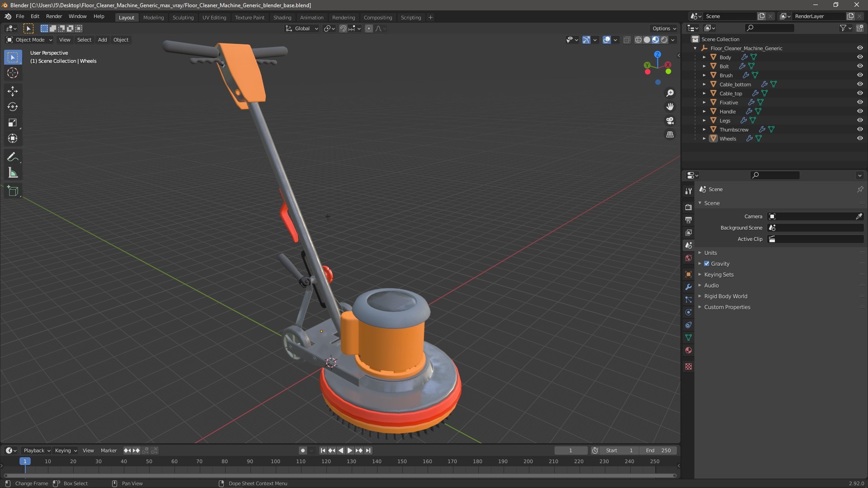The image size is (868, 488).
Task: Collapse Floor_Cleaner_Machine_Generic collection
Action: [695, 48]
